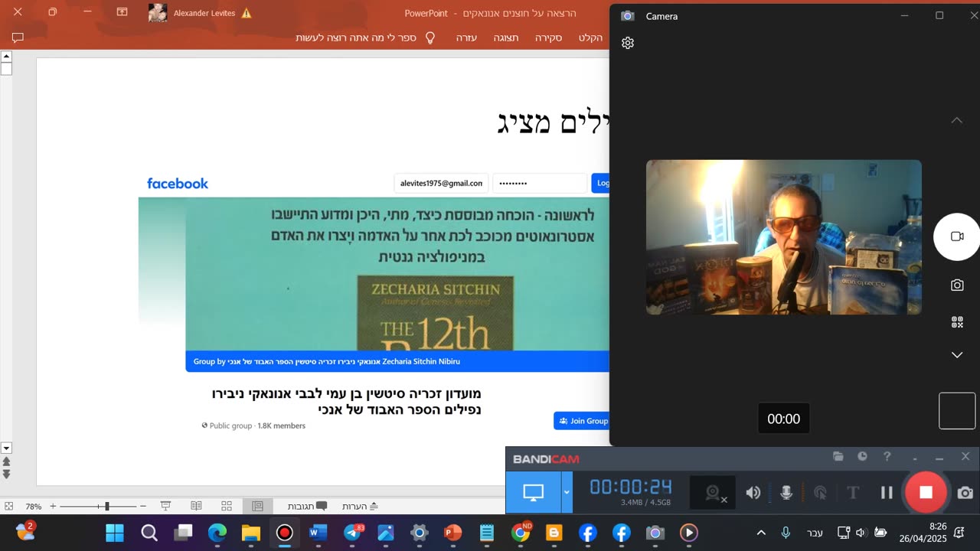Go to next slide double arrow

point(6,474)
